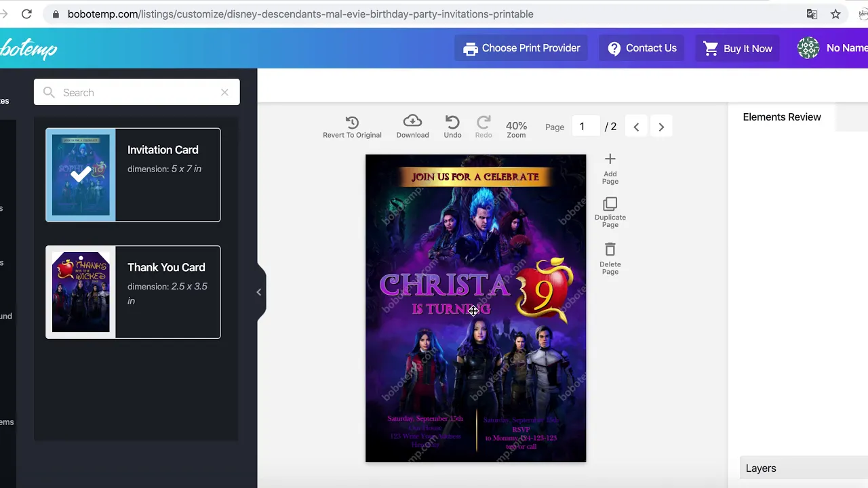Open the Elements Review tab
The height and width of the screenshot is (488, 868).
[x=782, y=117]
